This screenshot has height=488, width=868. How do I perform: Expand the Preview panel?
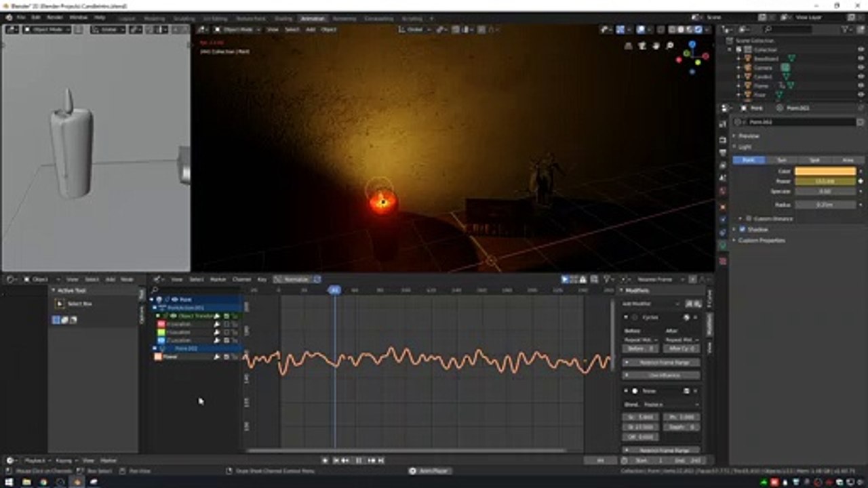click(x=749, y=136)
